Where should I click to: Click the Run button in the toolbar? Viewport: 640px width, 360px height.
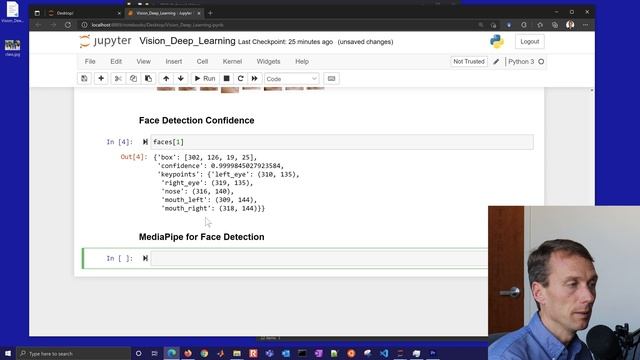click(205, 78)
